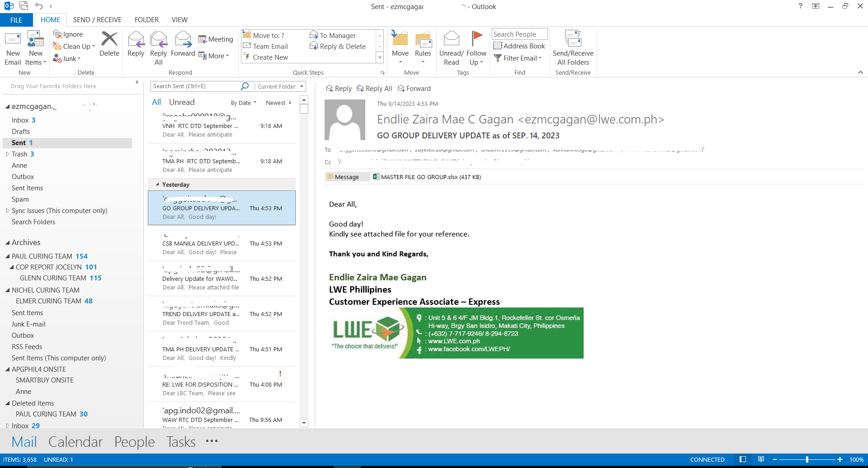Select the Message tab in reading pane
This screenshot has height=468, width=868.
(x=347, y=177)
